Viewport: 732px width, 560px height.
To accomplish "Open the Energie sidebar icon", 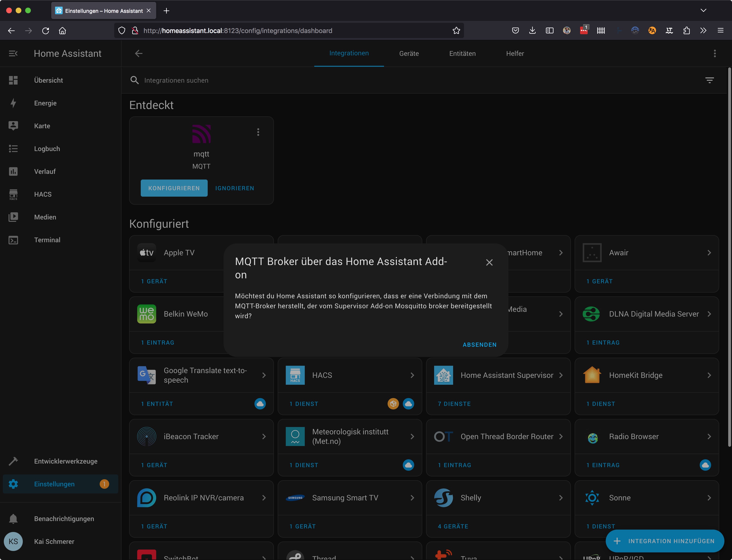I will click(13, 103).
